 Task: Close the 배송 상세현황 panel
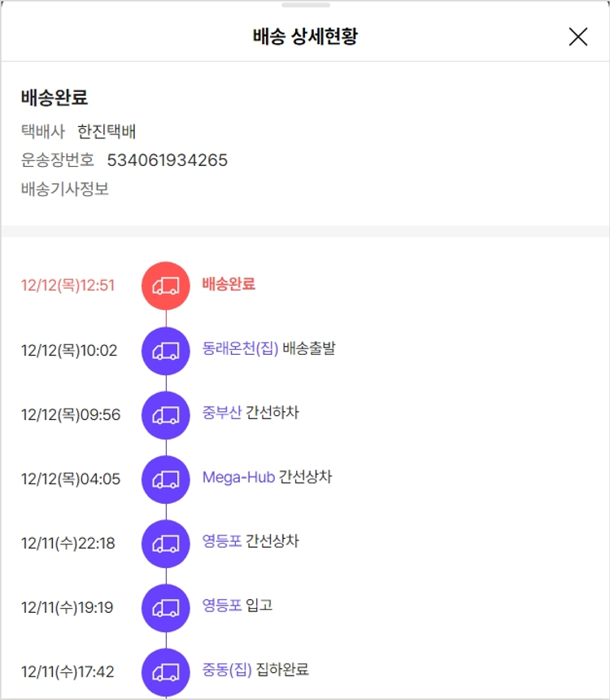tap(577, 37)
